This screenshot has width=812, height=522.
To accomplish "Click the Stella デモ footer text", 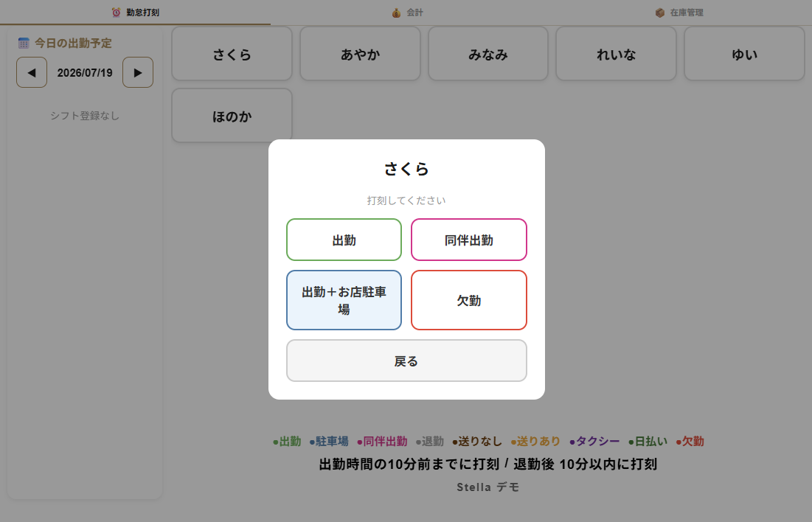I will 487,487.
